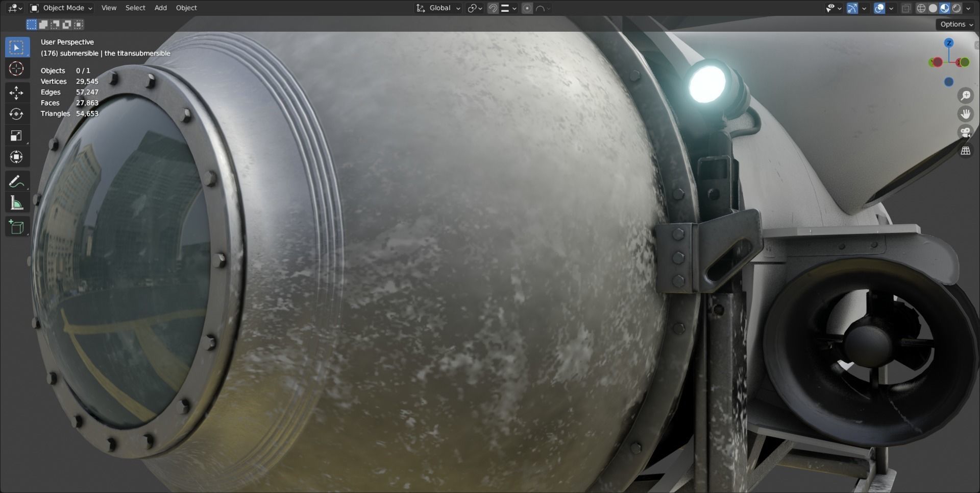Image resolution: width=980 pixels, height=493 pixels.
Task: Click the pan view hand icon
Action: click(965, 113)
